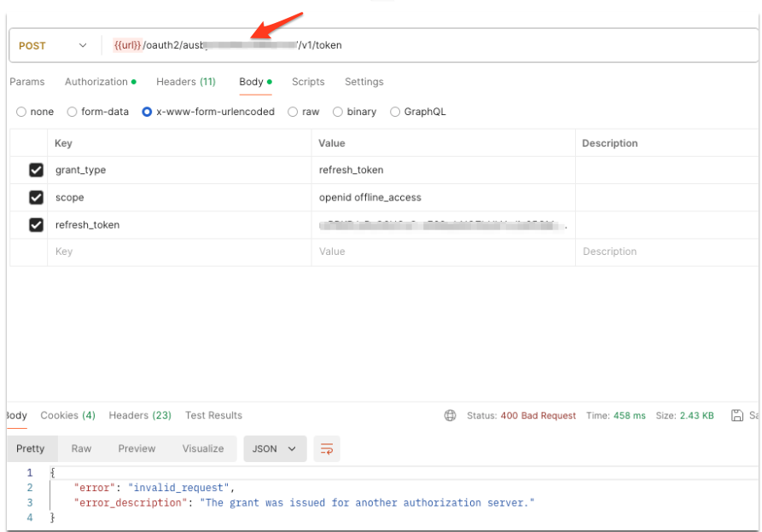762x532 pixels.
Task: Open the Params tab
Action: coord(27,82)
